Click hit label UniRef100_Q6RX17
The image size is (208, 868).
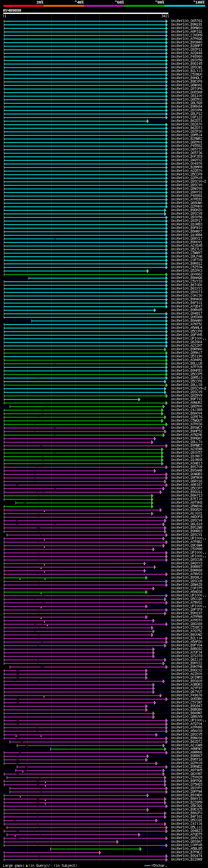187,238
